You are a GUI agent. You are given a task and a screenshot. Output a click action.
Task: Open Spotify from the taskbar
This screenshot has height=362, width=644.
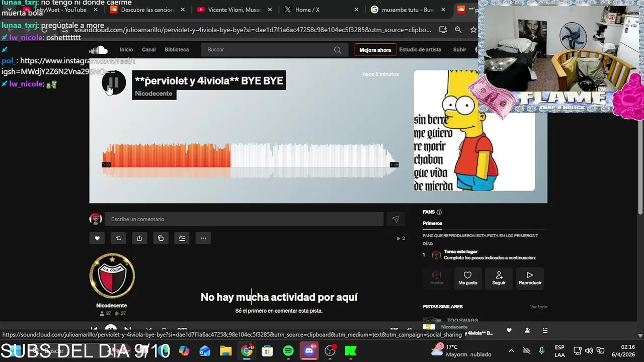tap(288, 351)
